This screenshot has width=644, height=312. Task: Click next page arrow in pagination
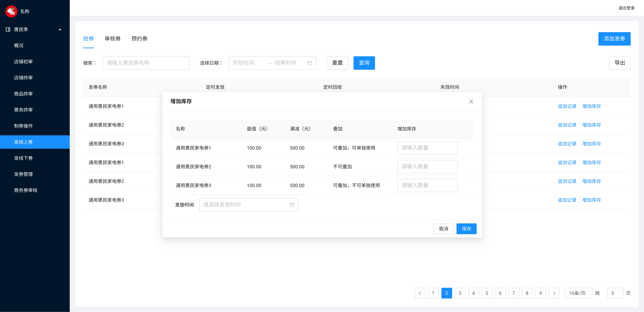(554, 293)
